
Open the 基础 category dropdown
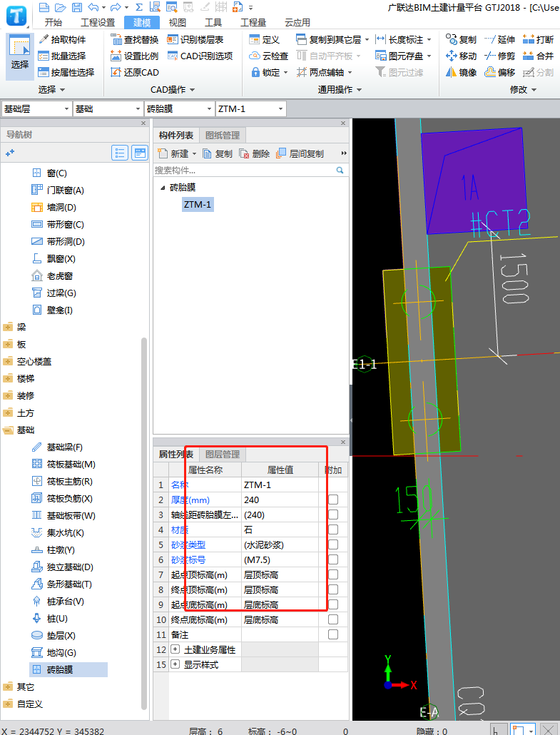tap(108, 108)
